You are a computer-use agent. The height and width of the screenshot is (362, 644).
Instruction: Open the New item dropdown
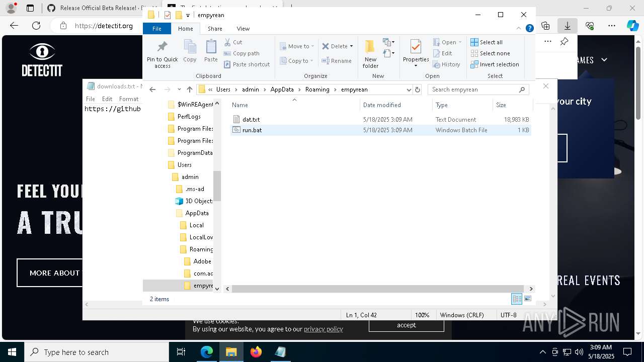tap(389, 42)
